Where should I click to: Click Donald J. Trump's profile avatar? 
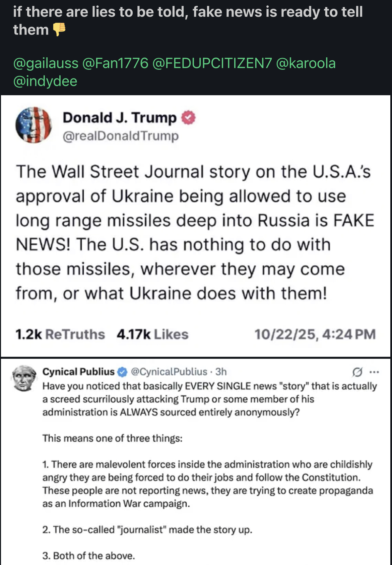click(x=34, y=125)
